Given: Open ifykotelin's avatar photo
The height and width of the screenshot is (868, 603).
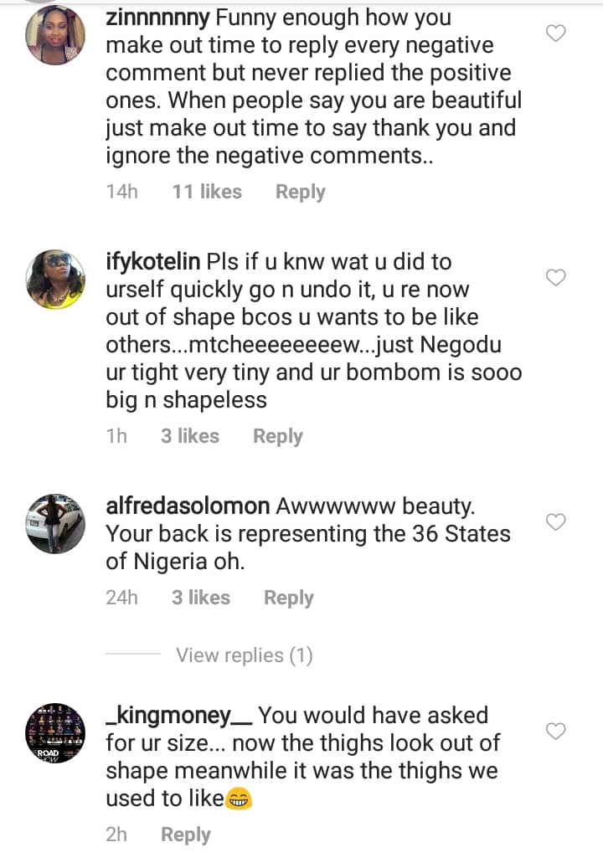Looking at the screenshot, I should pos(55,279).
